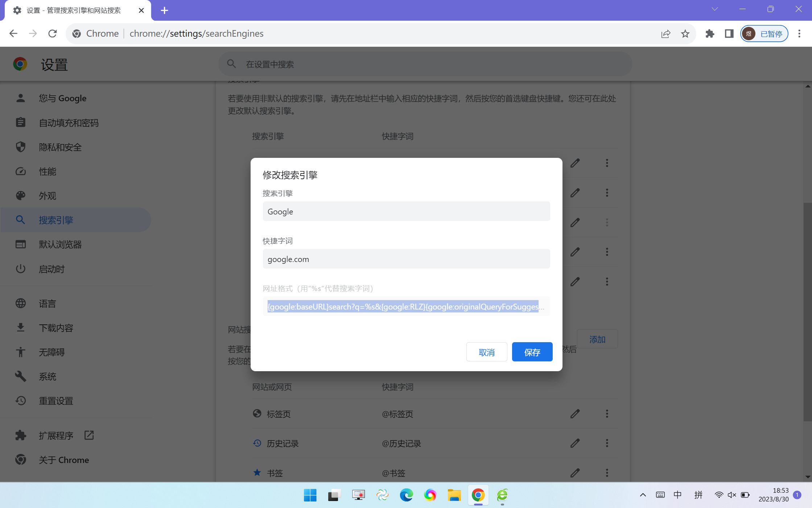This screenshot has height=508, width=812.
Task: Open 外观 in the sidebar
Action: pyautogui.click(x=76, y=196)
